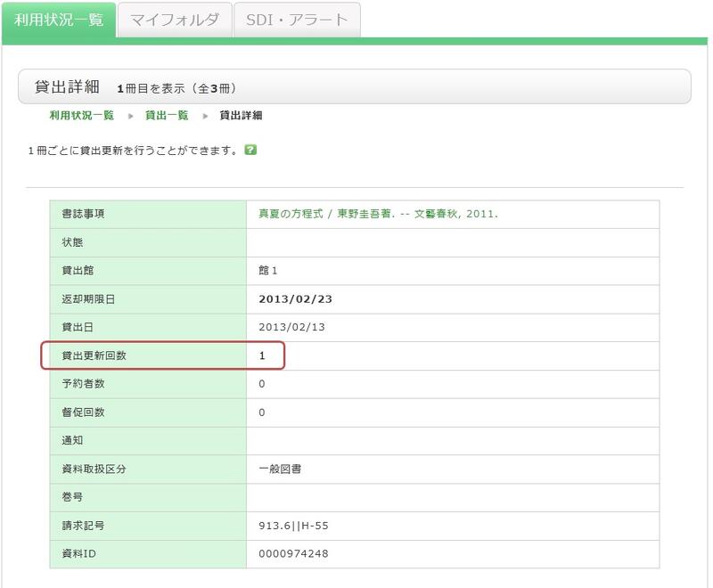Go back to 貸出一覧 via breadcrumb
713x588 pixels.
[x=167, y=116]
